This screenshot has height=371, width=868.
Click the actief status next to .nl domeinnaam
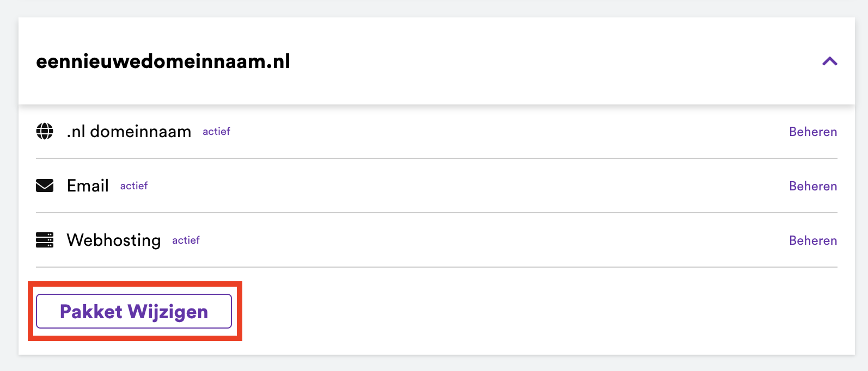pyautogui.click(x=216, y=132)
